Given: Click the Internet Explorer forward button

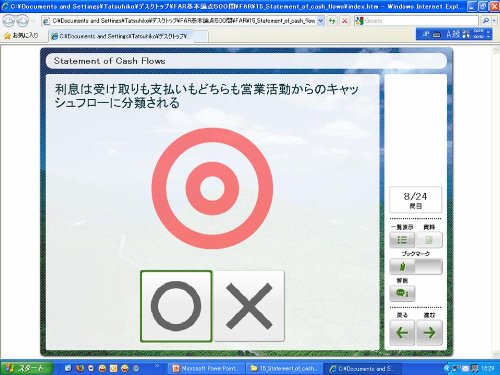Looking at the screenshot, I should (x=22, y=21).
